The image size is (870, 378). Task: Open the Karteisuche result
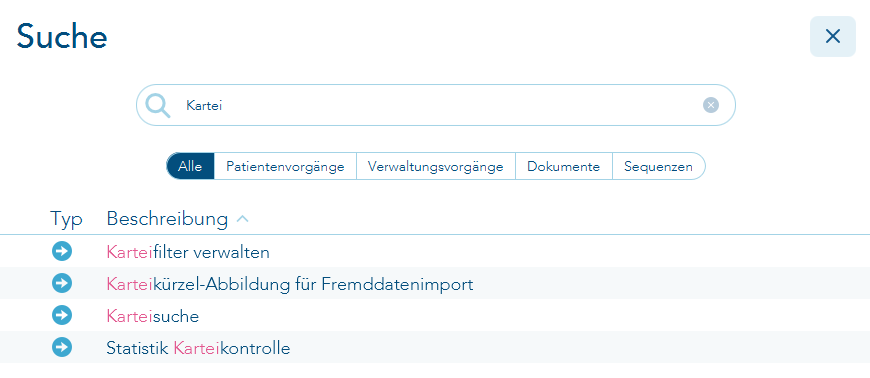(153, 316)
